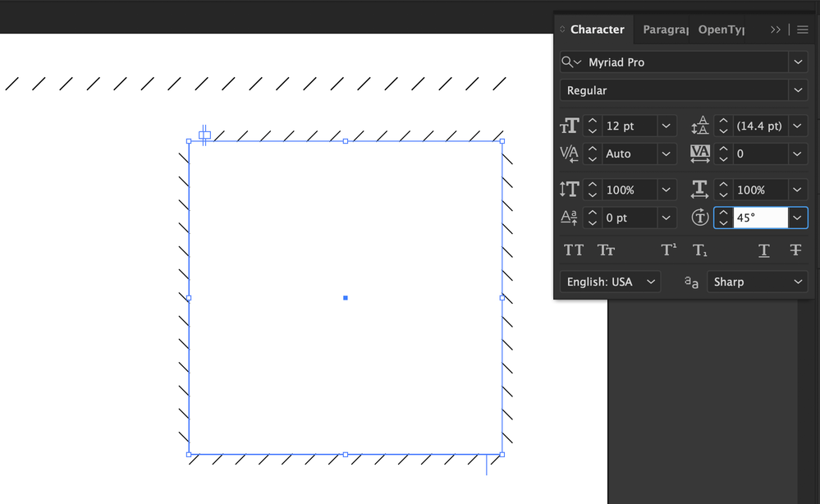Open the font size dropdown
820x504 pixels.
click(x=667, y=126)
